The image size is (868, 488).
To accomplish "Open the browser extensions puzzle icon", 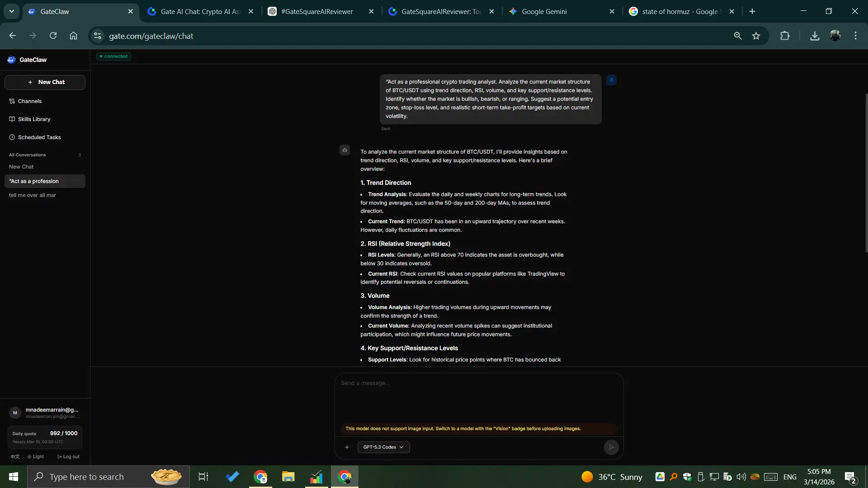I will point(785,36).
